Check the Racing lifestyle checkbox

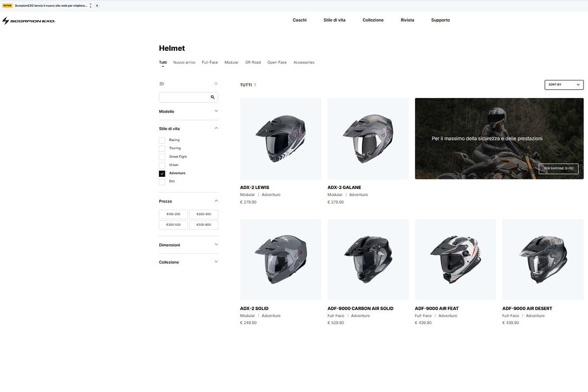pyautogui.click(x=162, y=140)
